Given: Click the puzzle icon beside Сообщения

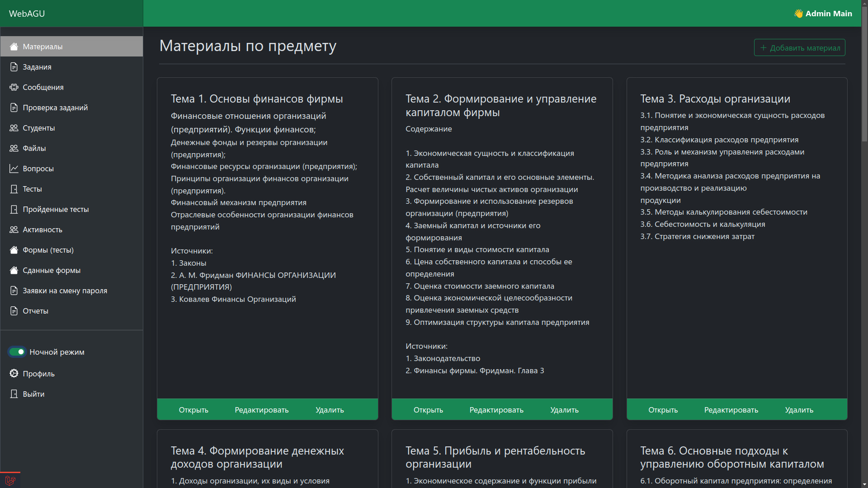Looking at the screenshot, I should 14,87.
